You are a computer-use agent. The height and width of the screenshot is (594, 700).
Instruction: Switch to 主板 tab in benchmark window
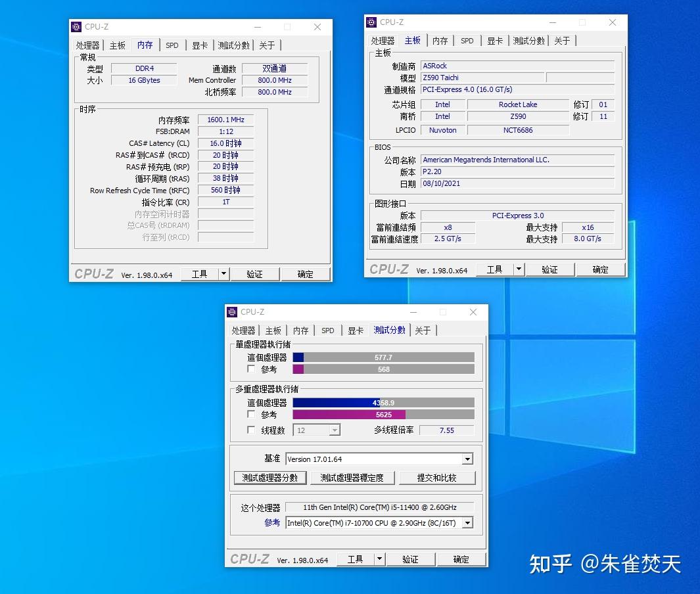click(273, 331)
